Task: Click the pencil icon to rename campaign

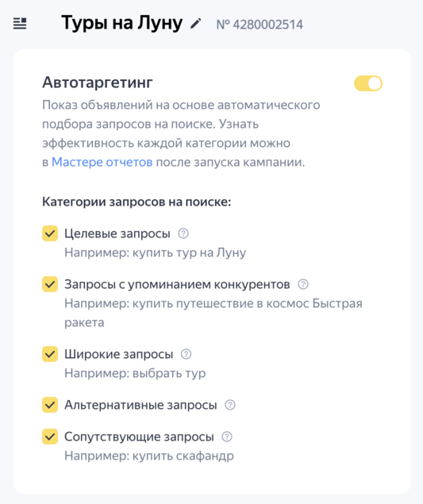Action: 195,24
